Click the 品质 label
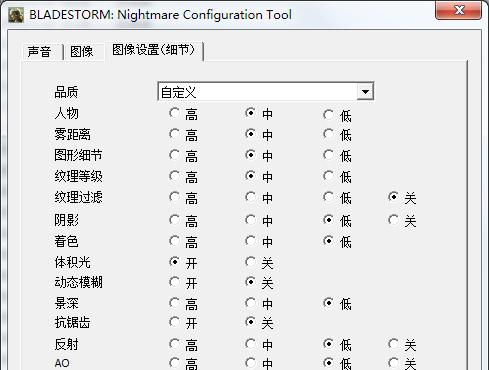Viewport: 489px width, 370px height. (66, 92)
